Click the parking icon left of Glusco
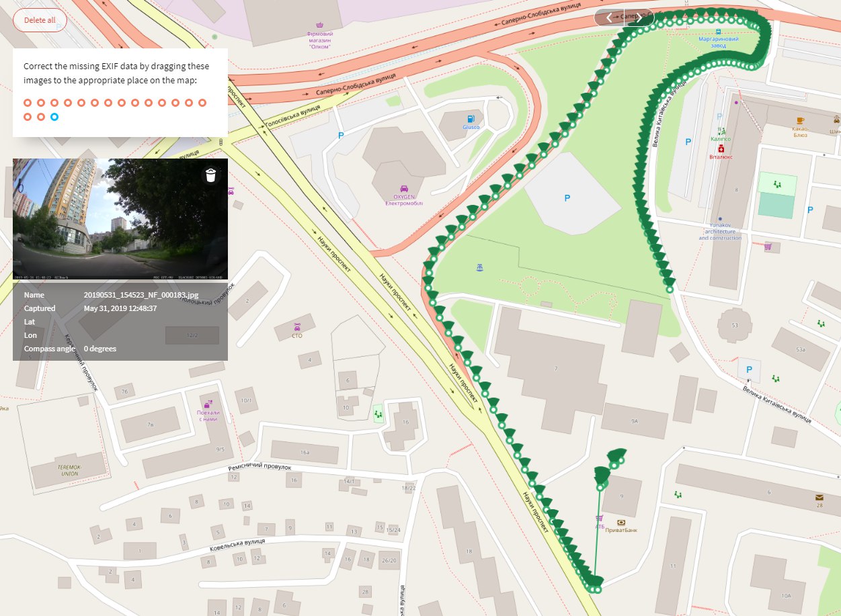Viewport: 841px width, 616px height. (340, 136)
